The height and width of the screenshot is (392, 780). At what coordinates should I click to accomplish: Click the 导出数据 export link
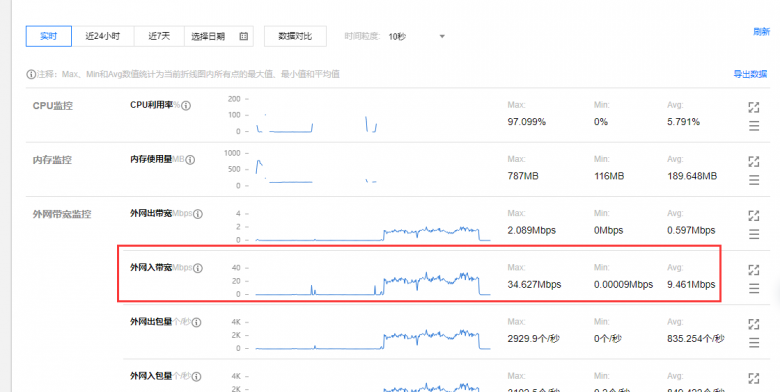coord(750,74)
